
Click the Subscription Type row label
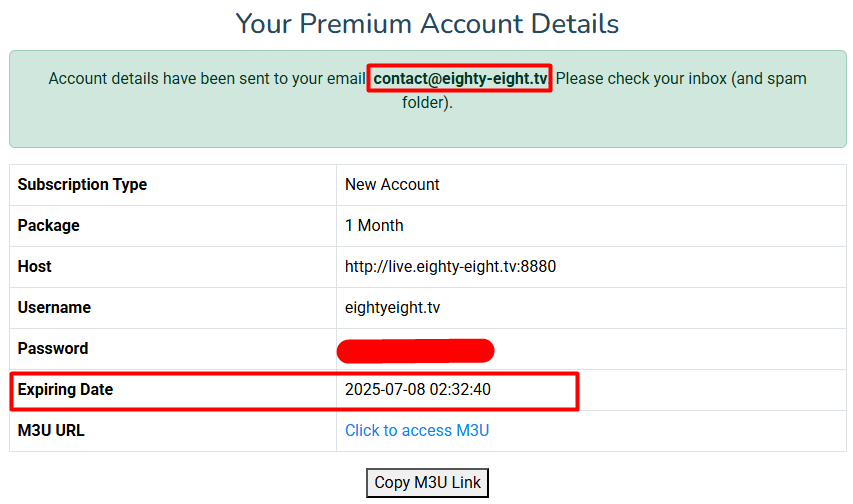pyautogui.click(x=82, y=185)
